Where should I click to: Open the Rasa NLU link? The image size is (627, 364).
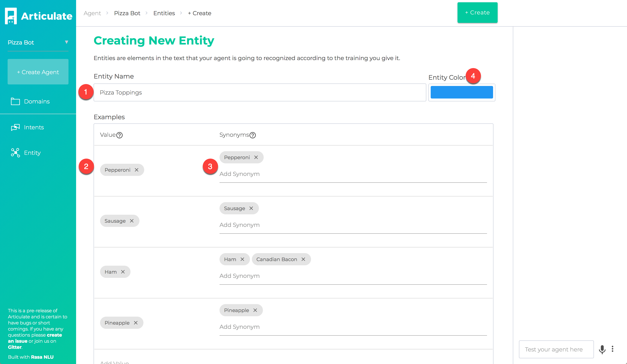coord(42,357)
